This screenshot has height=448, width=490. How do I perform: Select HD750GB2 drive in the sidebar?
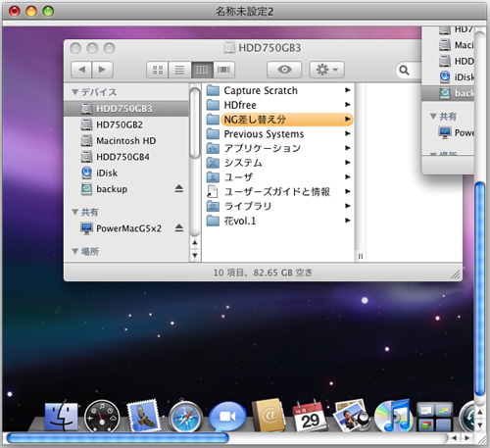126,124
